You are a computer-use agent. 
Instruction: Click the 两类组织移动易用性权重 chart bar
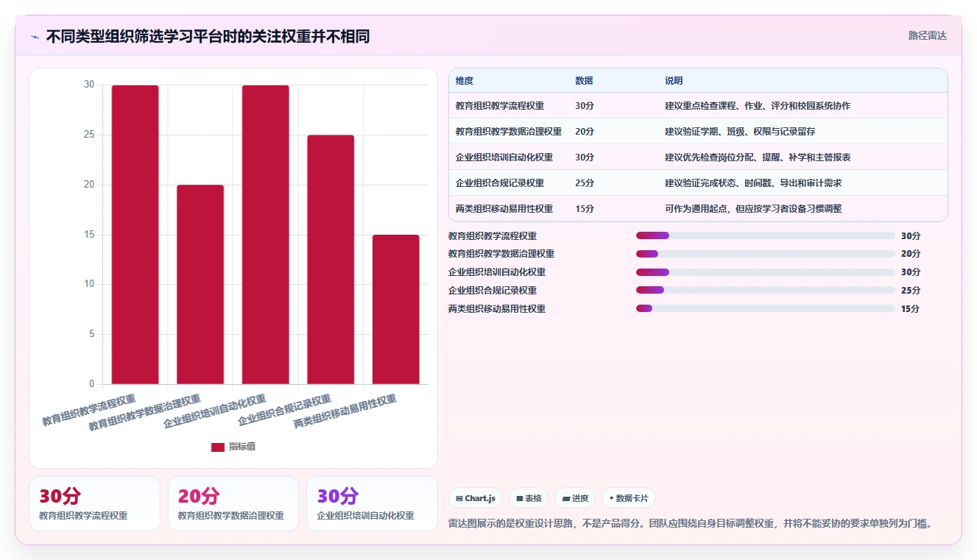396,309
